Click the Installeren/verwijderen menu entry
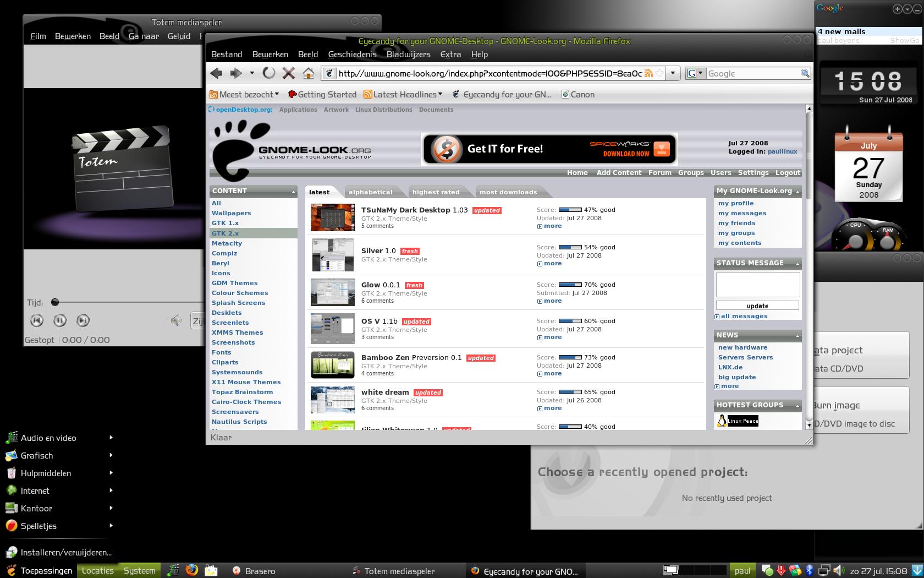Viewport: 924px width, 578px height. pyautogui.click(x=59, y=552)
